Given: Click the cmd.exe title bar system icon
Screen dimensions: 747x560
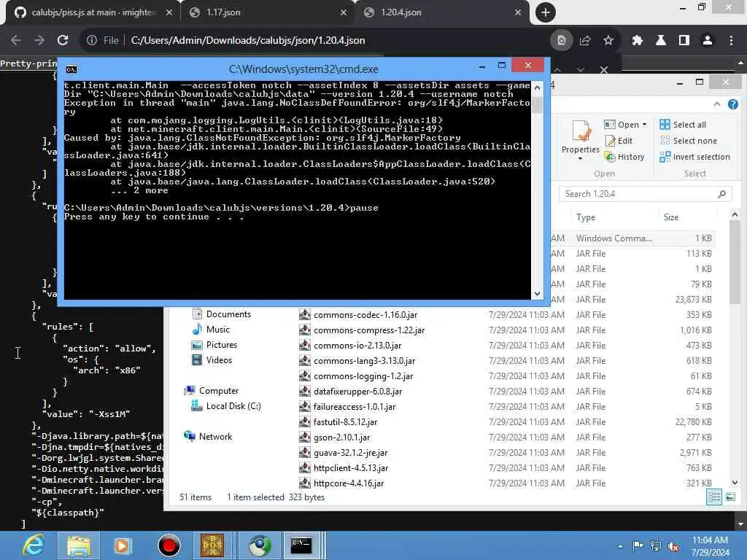Looking at the screenshot, I should 71,69.
